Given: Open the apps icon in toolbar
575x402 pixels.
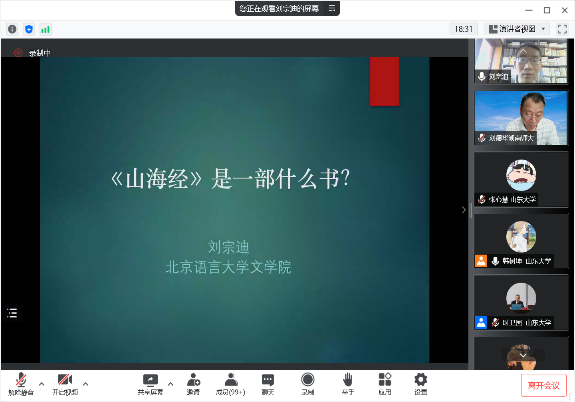Looking at the screenshot, I should 385,384.
